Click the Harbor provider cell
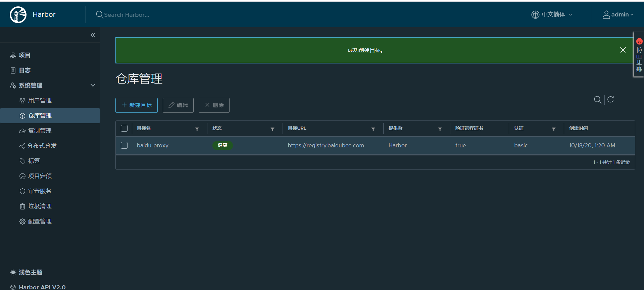 398,145
